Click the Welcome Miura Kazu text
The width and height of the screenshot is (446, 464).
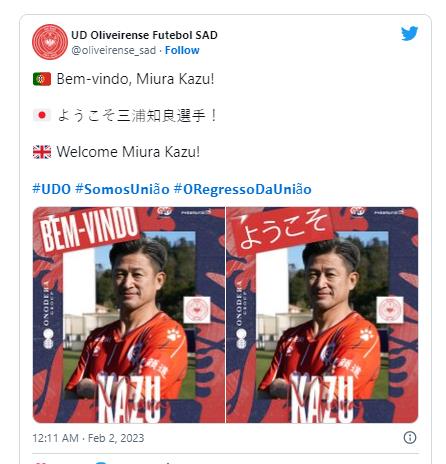(128, 152)
